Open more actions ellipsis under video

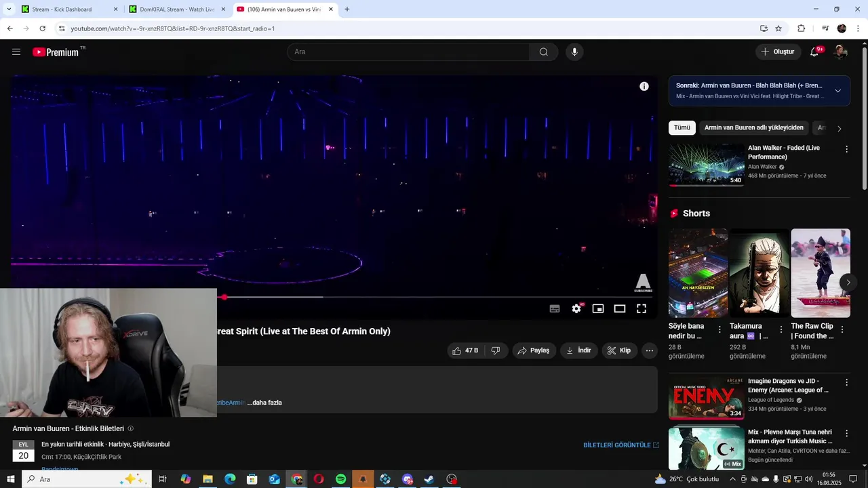click(x=650, y=350)
